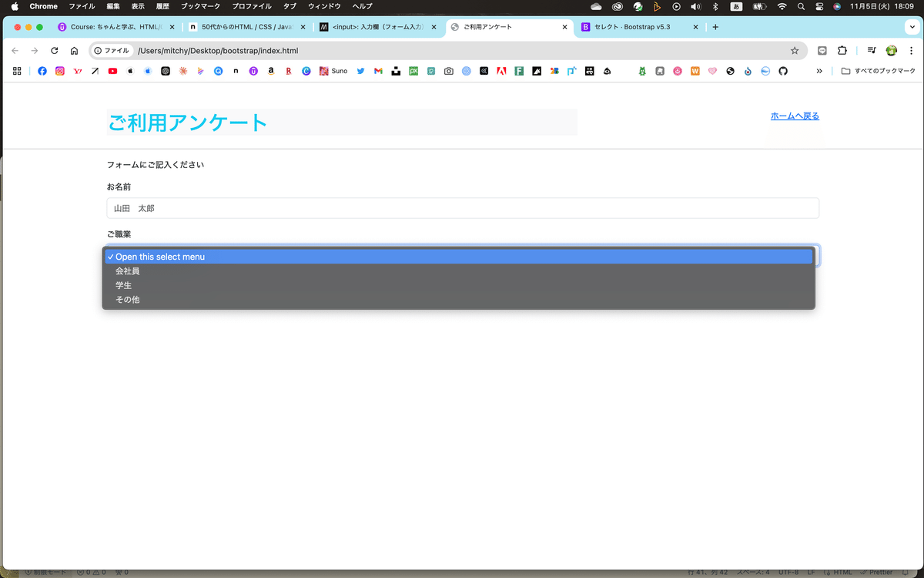The image size is (924, 578).
Task: Open the GitHub bookmark icon
Action: pyautogui.click(x=783, y=71)
